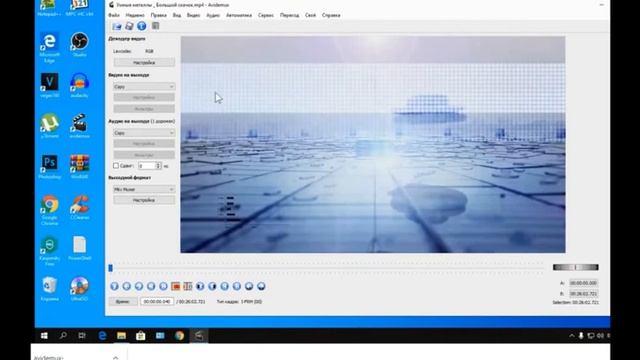The height and width of the screenshot is (360, 640).
Task: Click the Время button
Action: pos(123,302)
